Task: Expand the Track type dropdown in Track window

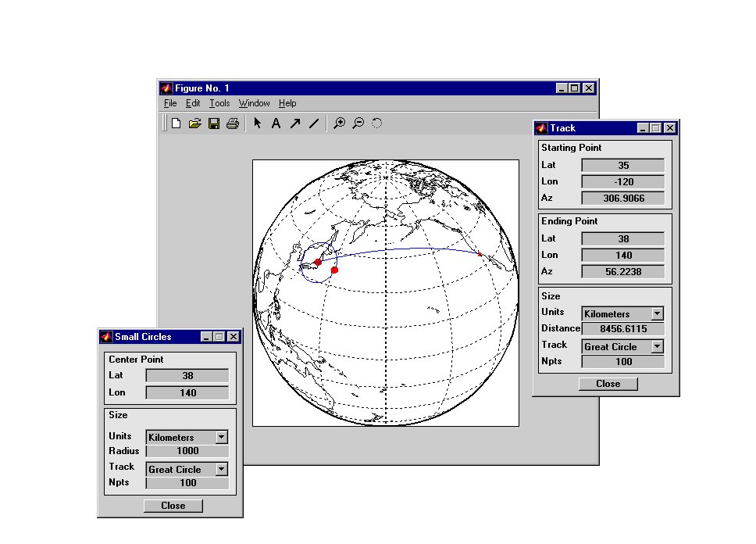Action: 657,346
